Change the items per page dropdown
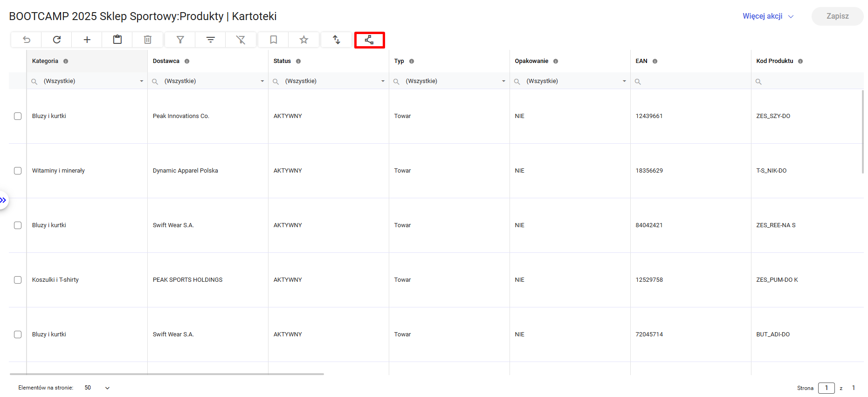868x397 pixels. pyautogui.click(x=97, y=388)
